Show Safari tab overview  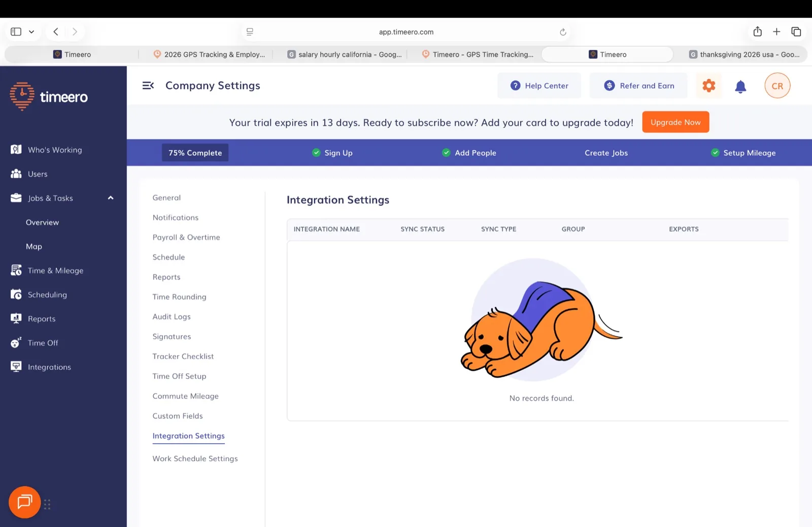[x=796, y=32]
